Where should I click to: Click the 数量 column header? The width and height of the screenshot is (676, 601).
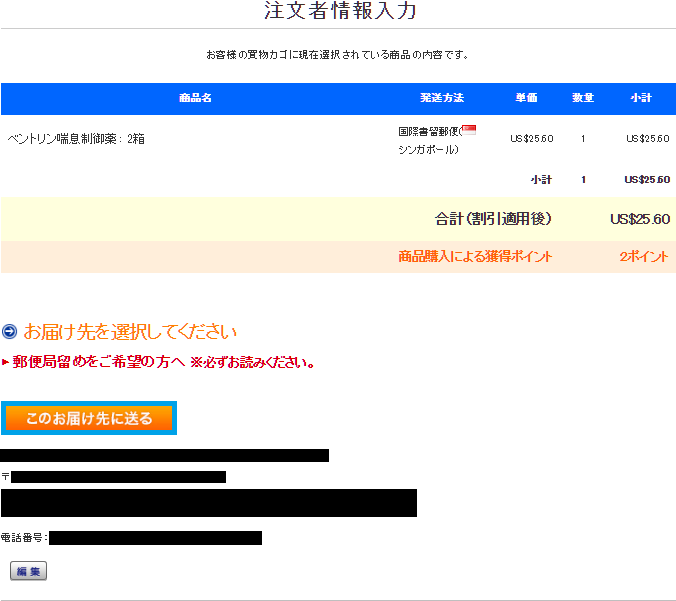coord(583,98)
